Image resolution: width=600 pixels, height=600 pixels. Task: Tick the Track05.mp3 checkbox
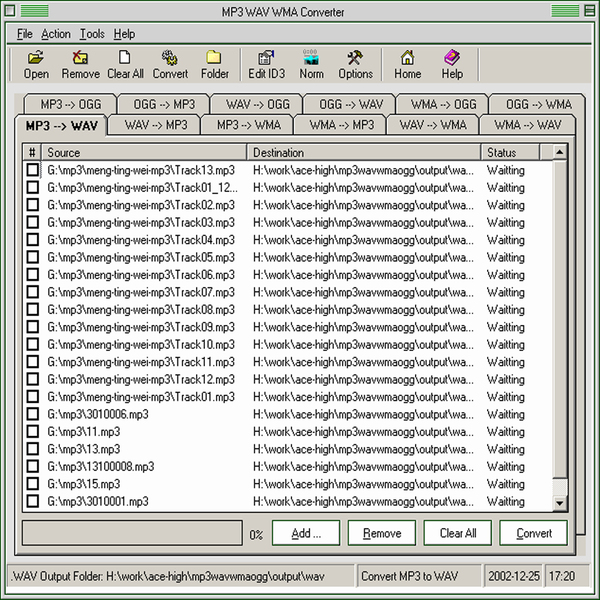[33, 257]
